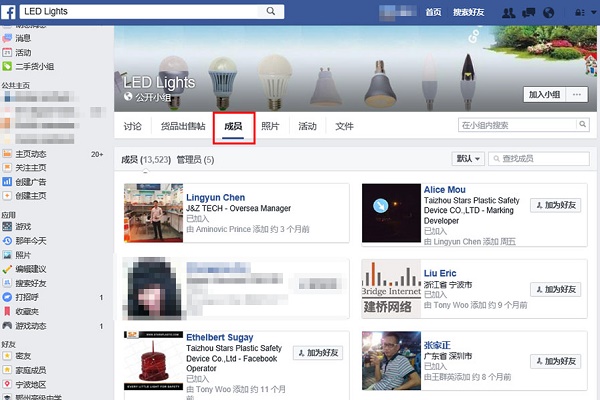
Task: Expand account menu arrow at top right
Action: [593, 12]
